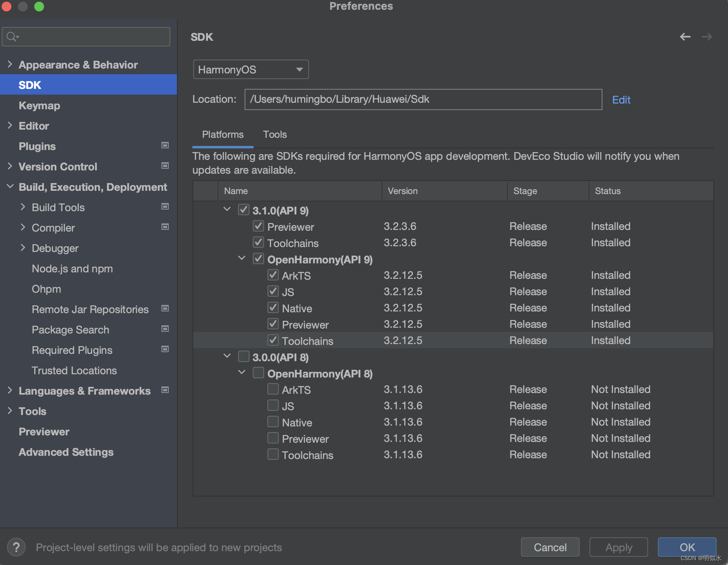Uncheck the 3.1.0(API 9) checkbox
Image resolution: width=728 pixels, height=565 pixels.
pyautogui.click(x=244, y=210)
